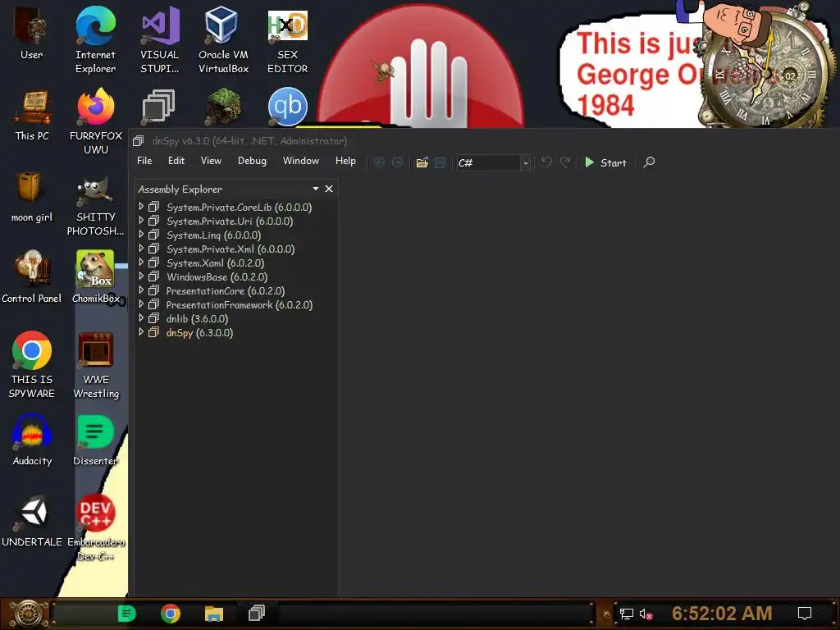Expand PresentationCore node

(x=141, y=290)
